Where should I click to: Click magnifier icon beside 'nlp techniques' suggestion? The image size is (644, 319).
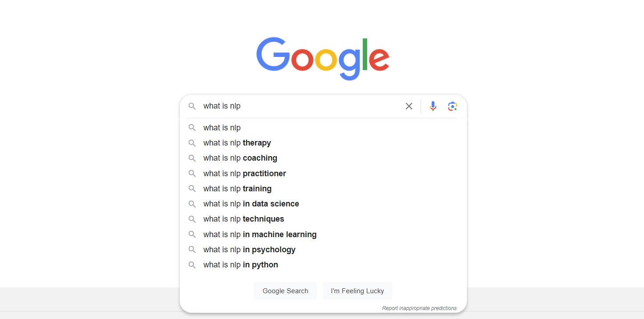192,219
